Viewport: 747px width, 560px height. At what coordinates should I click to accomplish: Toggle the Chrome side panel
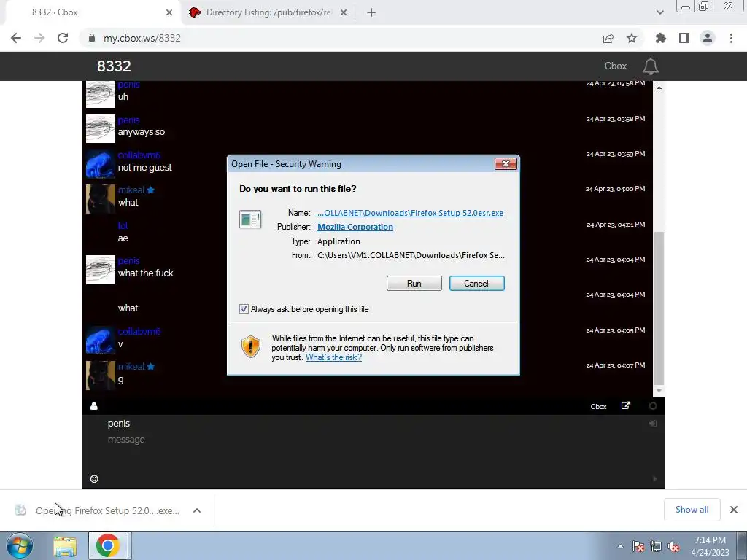[684, 38]
